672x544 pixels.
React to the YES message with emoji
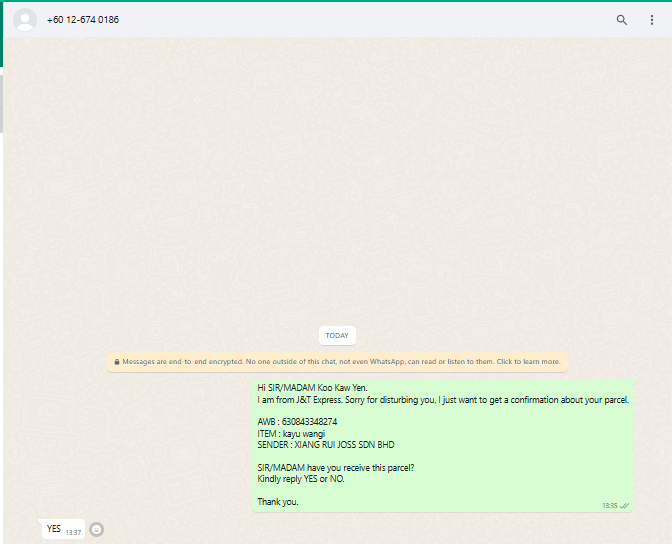[96, 529]
